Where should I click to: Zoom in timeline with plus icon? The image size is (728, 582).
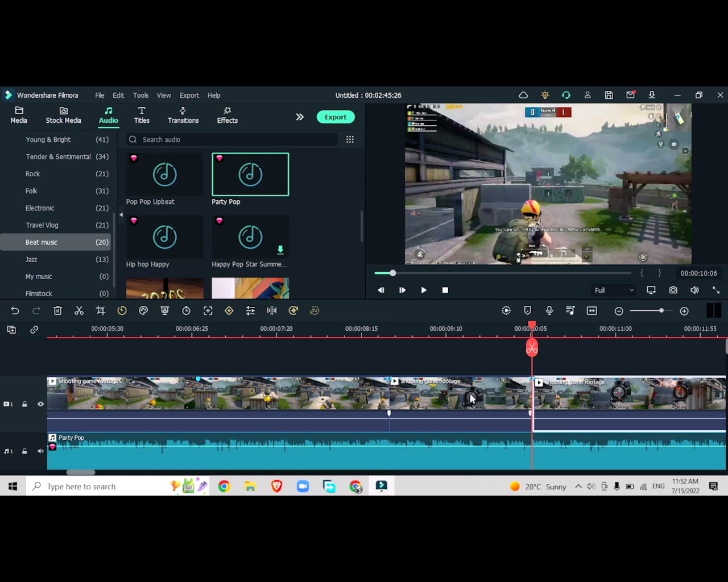coord(684,311)
